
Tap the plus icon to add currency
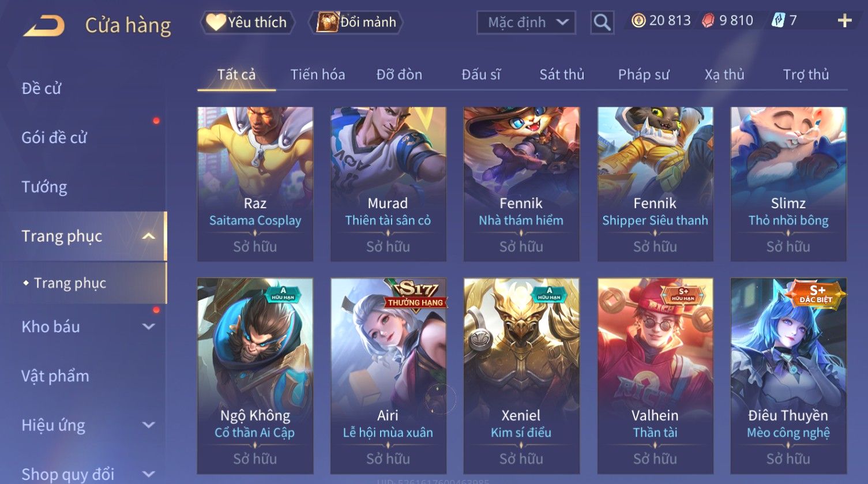click(x=845, y=21)
